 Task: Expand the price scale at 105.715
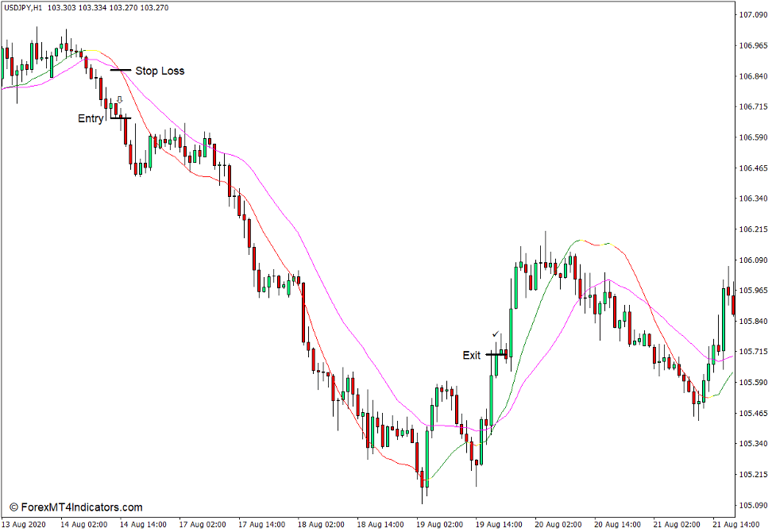click(x=752, y=353)
